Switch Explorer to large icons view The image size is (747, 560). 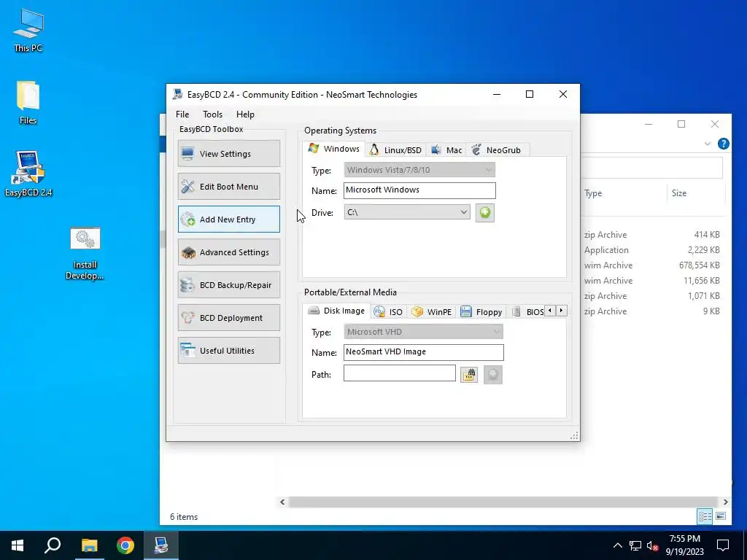721,516
